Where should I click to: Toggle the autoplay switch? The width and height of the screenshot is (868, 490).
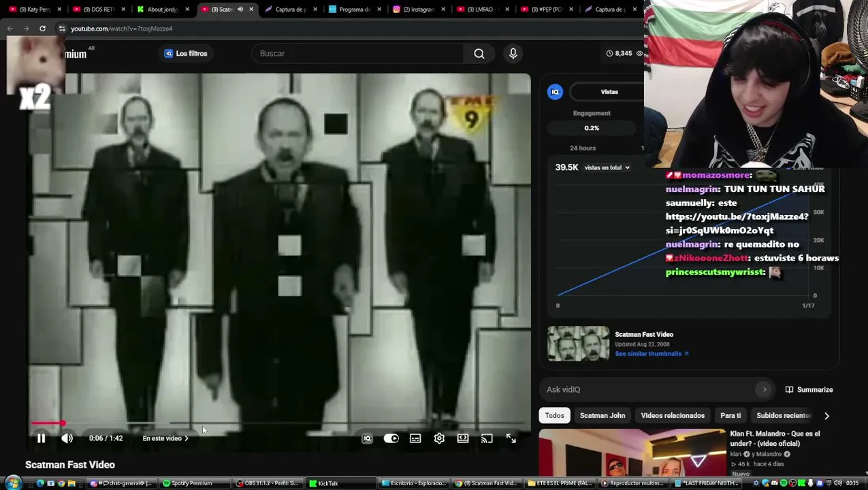click(391, 439)
